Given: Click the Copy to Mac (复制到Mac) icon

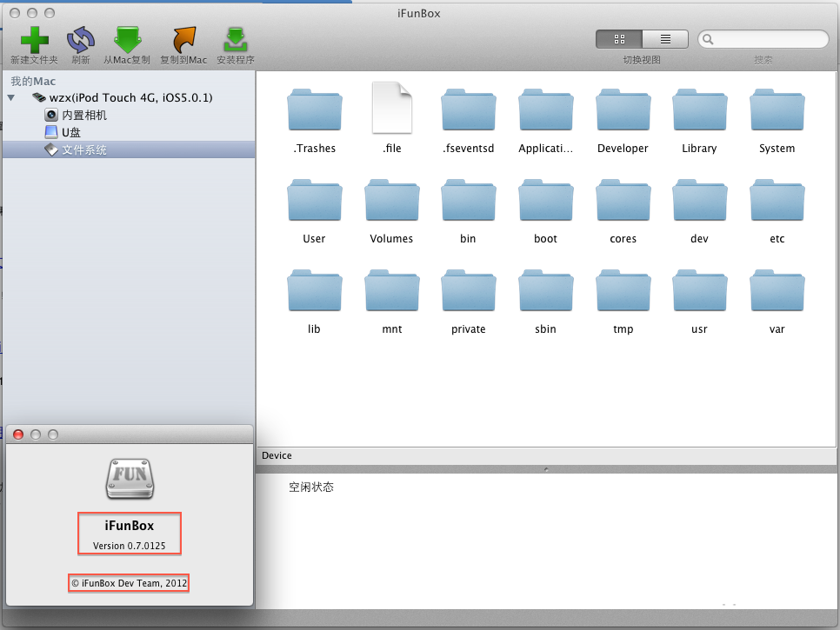Looking at the screenshot, I should [x=183, y=40].
